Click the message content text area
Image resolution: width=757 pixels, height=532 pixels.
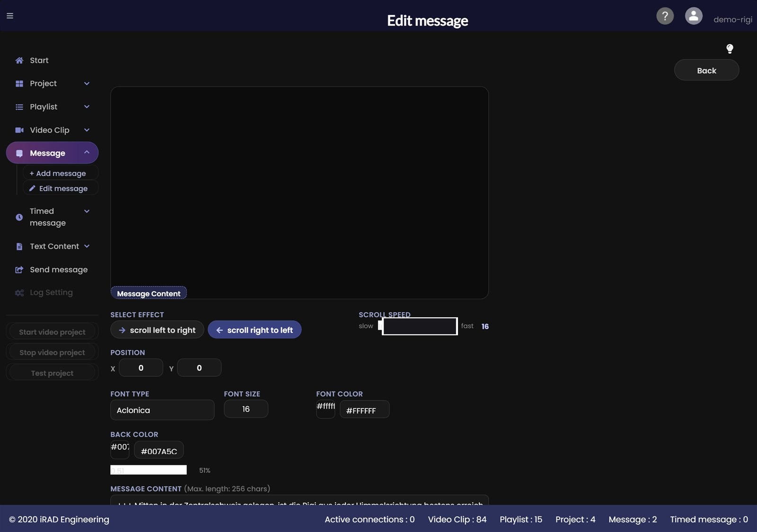299,500
